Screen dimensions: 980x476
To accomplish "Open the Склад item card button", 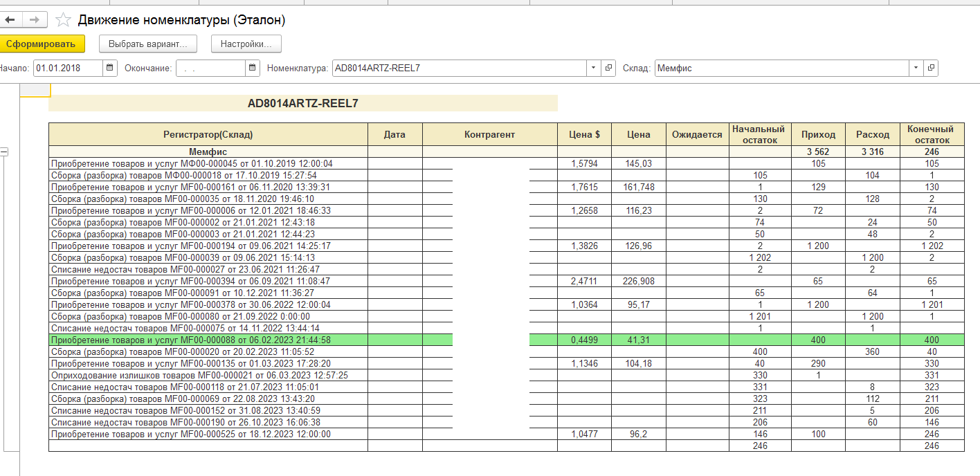I will 931,68.
